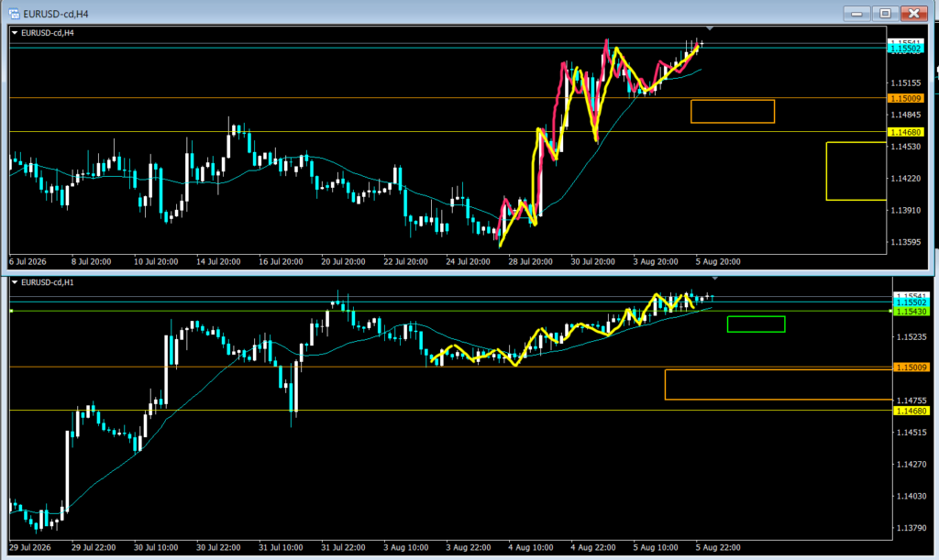Click 1.14845 on the H4 price scale
This screenshot has width=939, height=560.
point(905,115)
